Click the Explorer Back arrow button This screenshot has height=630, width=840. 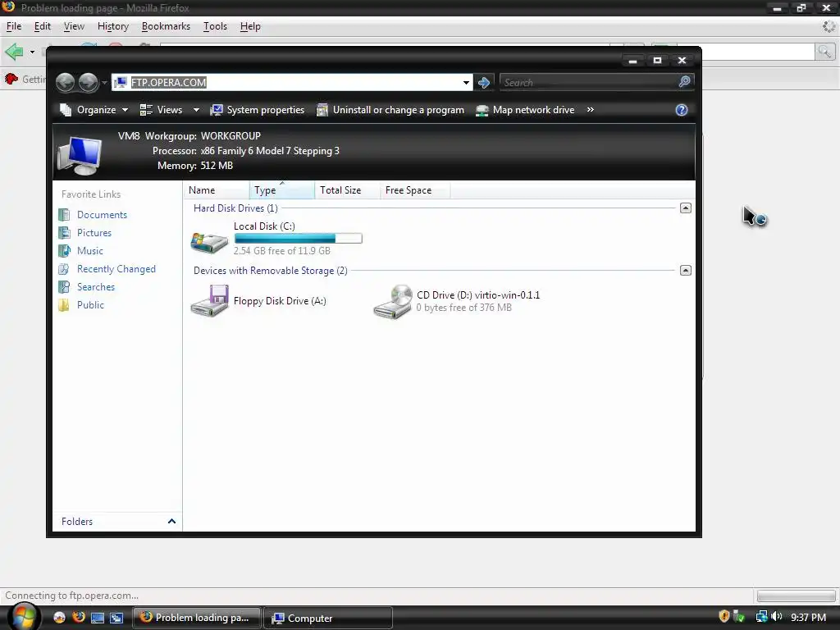66,83
